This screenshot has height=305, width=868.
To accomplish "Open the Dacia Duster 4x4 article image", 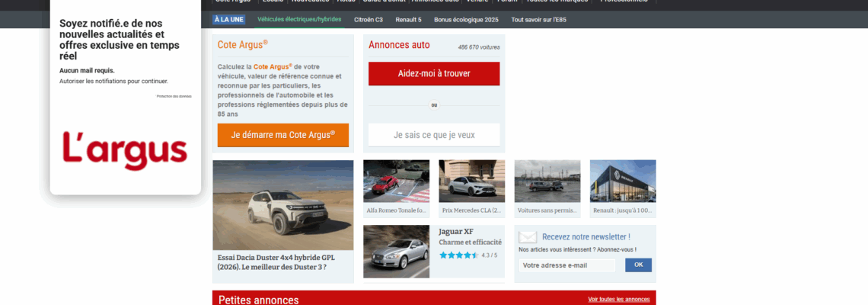I will tap(282, 204).
